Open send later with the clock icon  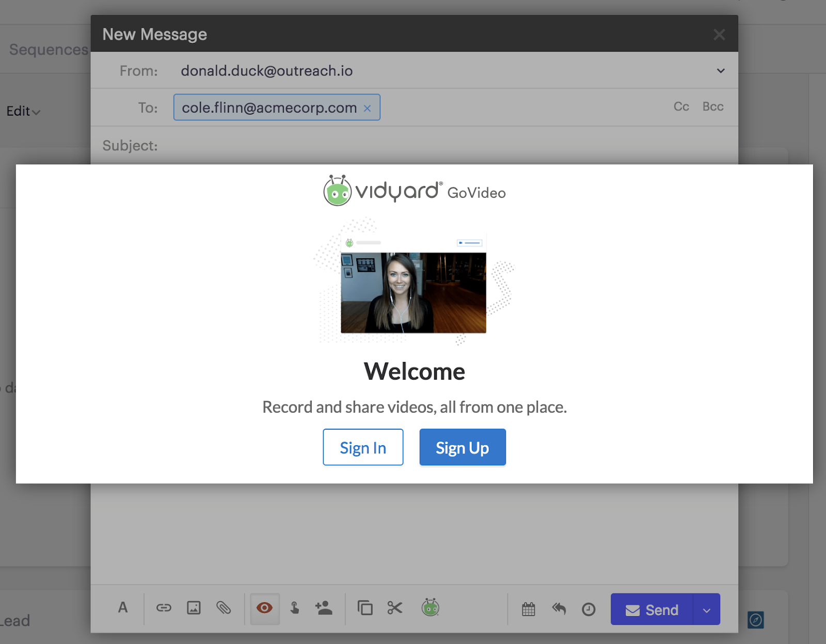pos(589,608)
